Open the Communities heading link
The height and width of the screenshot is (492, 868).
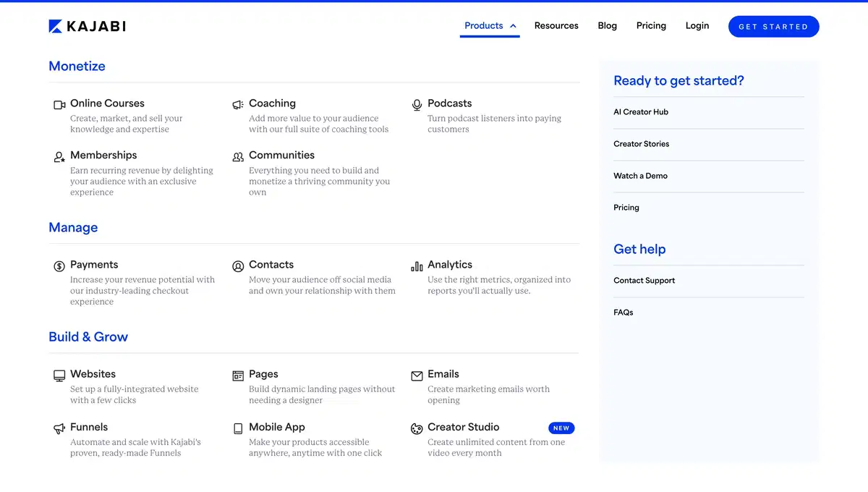tap(281, 155)
